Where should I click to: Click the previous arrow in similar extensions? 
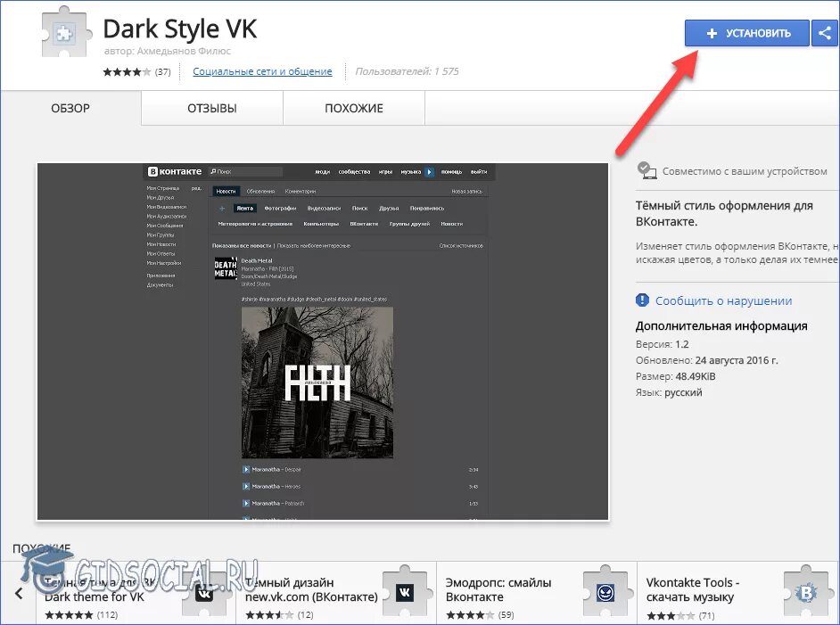tap(19, 594)
